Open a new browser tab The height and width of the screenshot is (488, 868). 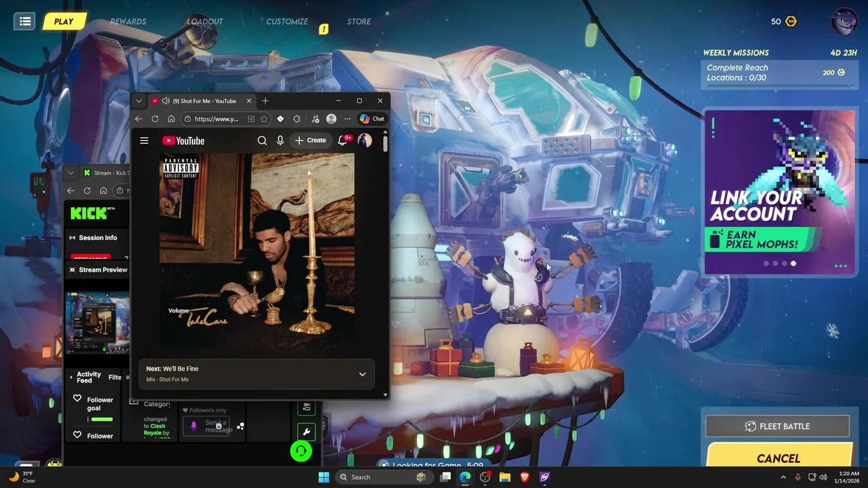[265, 101]
